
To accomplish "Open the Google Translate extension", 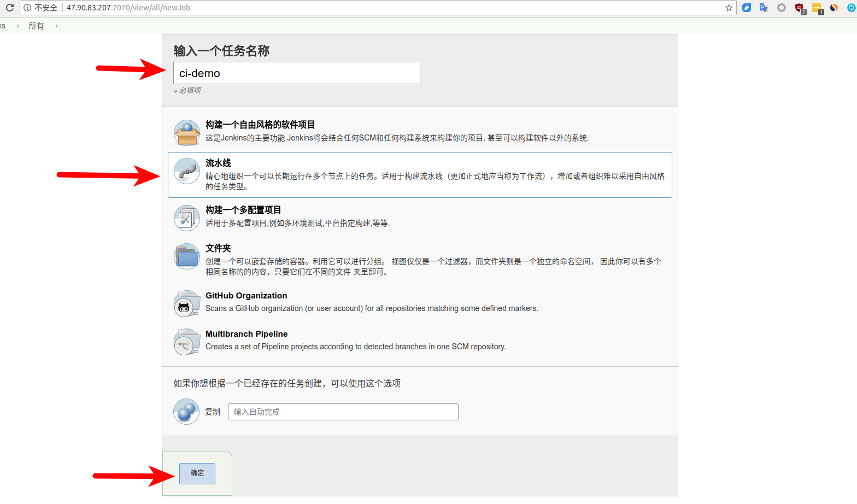I will click(764, 8).
